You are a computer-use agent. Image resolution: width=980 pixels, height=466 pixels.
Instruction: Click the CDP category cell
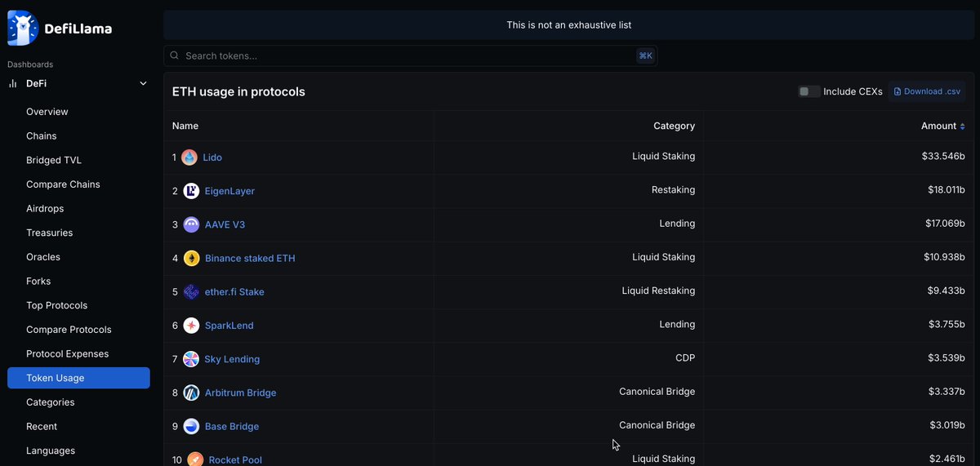pyautogui.click(x=684, y=357)
